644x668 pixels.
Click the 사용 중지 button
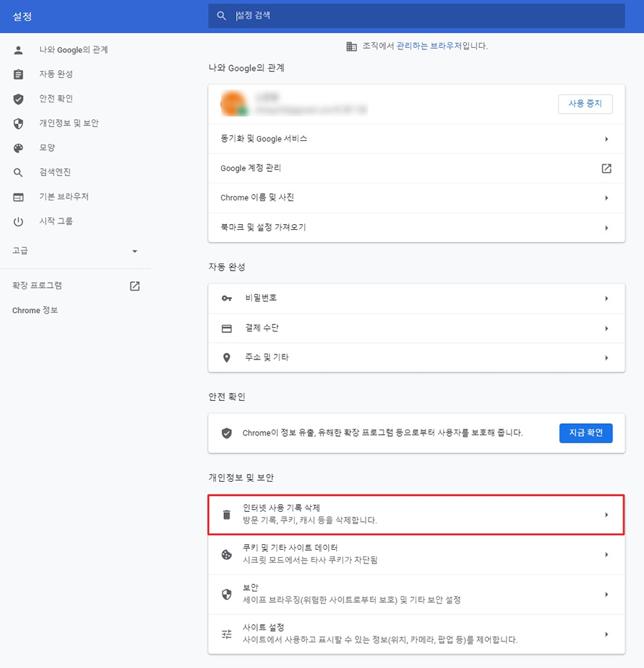[x=585, y=104]
